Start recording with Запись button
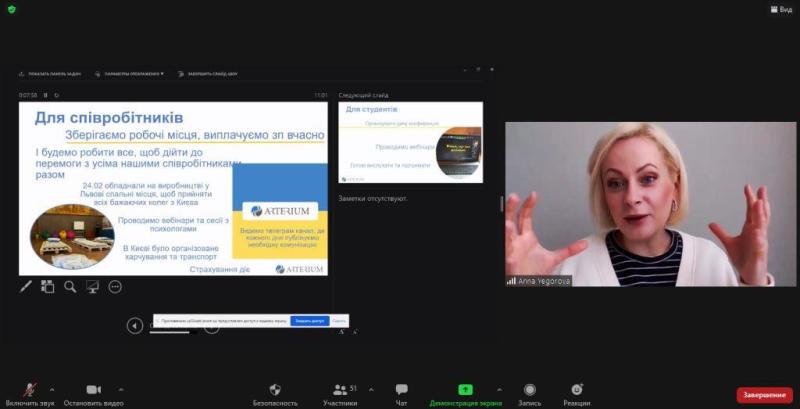The height and width of the screenshot is (409, 800). (530, 395)
